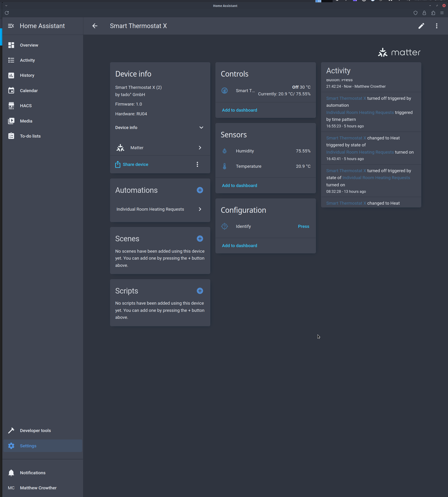Screen dimensions: 448x497
Task: Open the History sidebar item
Action: pyautogui.click(x=27, y=76)
